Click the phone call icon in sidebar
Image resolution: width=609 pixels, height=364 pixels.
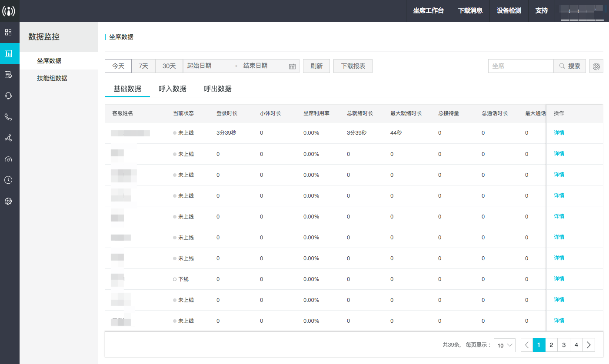8,117
